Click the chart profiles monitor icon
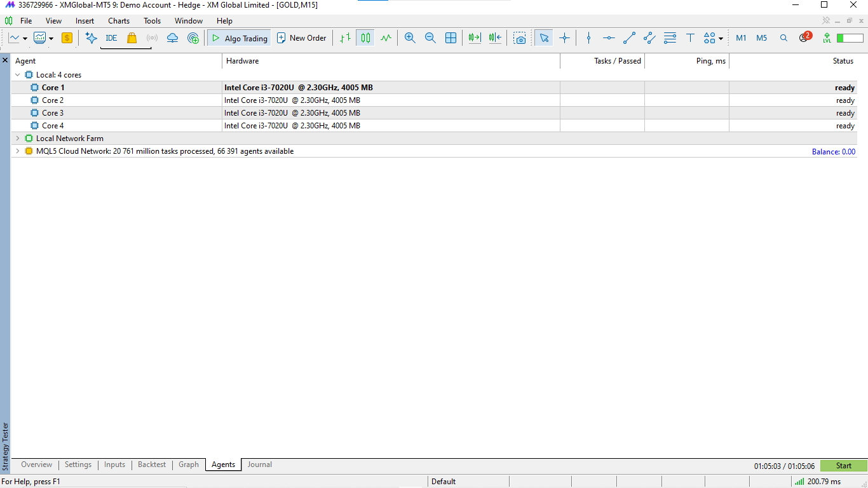Viewport: 868px width, 488px height. pyautogui.click(x=40, y=38)
